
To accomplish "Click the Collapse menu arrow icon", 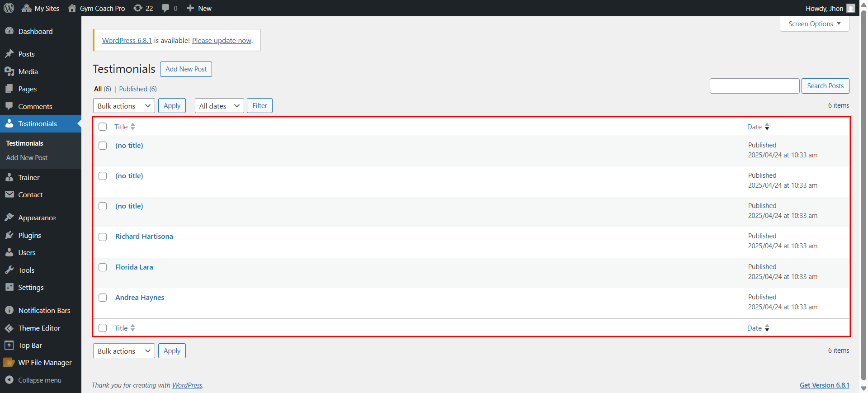I will [9, 380].
